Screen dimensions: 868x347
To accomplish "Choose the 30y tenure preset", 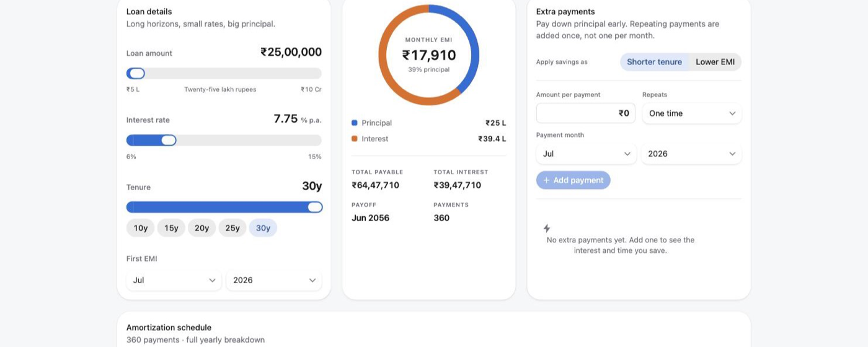I will click(263, 228).
